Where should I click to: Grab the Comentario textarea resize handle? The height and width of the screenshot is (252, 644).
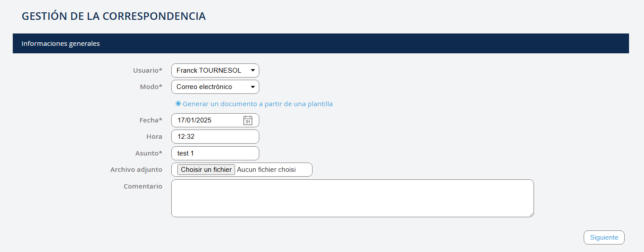(x=531, y=215)
